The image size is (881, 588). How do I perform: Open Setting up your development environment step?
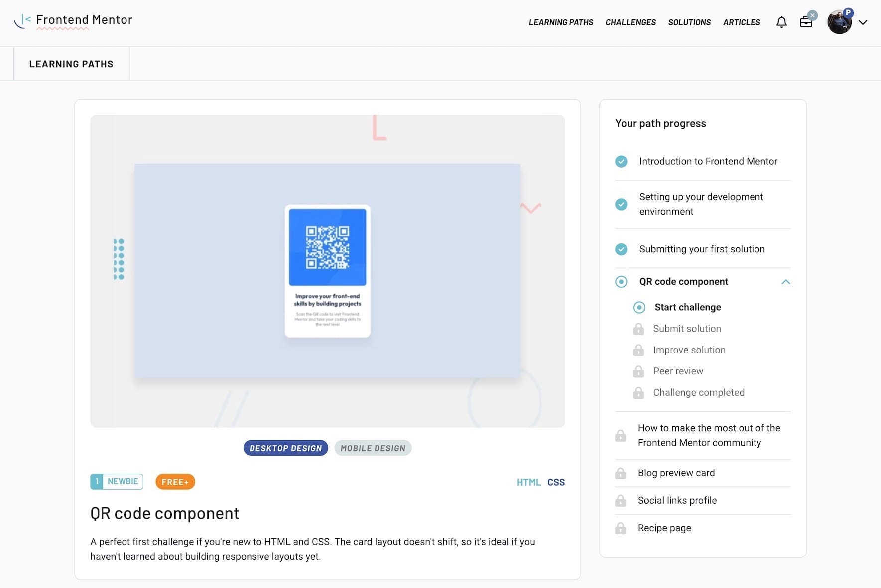pyautogui.click(x=701, y=204)
